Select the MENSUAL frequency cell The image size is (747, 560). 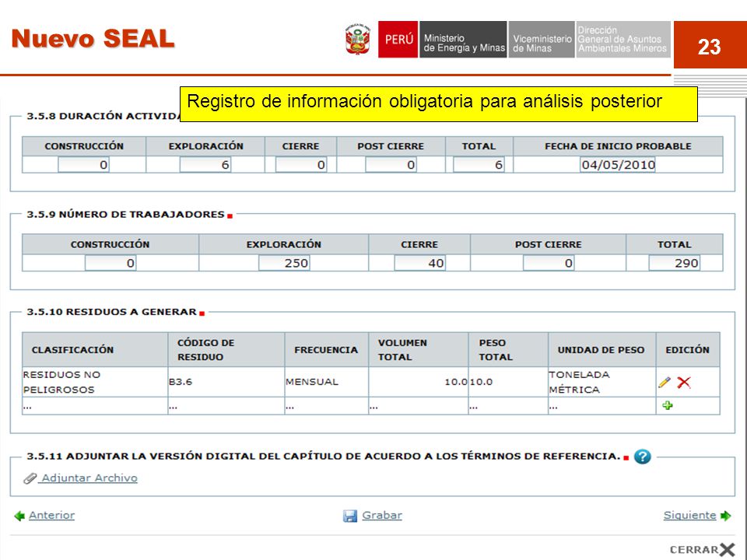[x=326, y=382]
